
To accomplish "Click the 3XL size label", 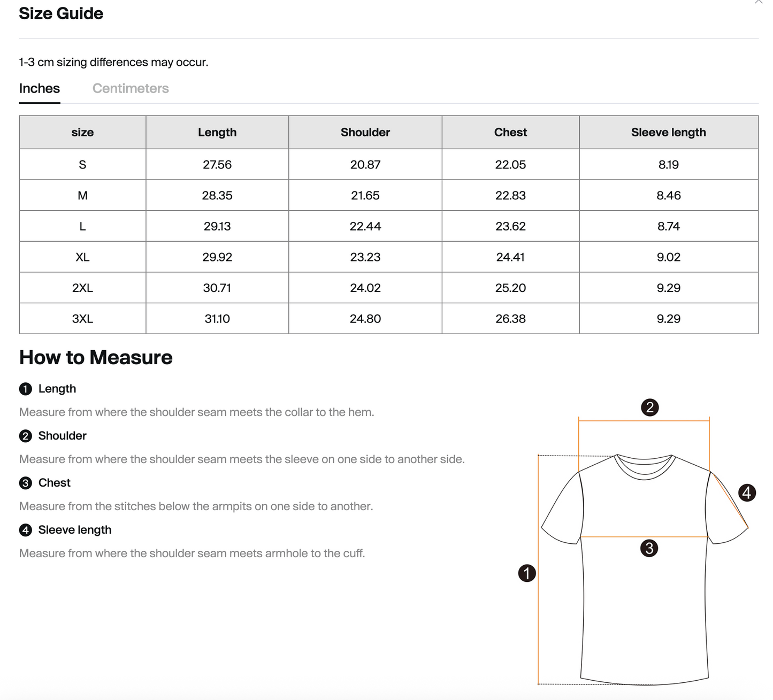I will point(82,318).
